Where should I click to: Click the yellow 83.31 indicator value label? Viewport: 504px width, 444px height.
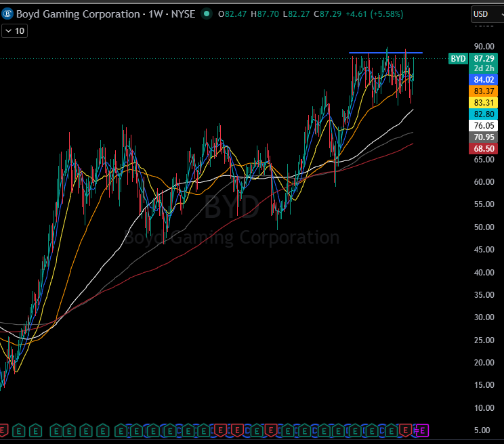coord(484,103)
